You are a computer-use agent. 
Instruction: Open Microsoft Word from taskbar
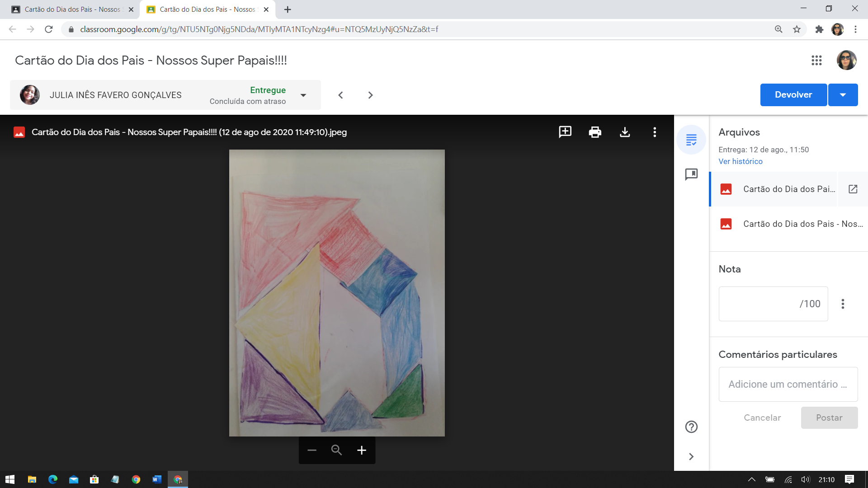(157, 479)
